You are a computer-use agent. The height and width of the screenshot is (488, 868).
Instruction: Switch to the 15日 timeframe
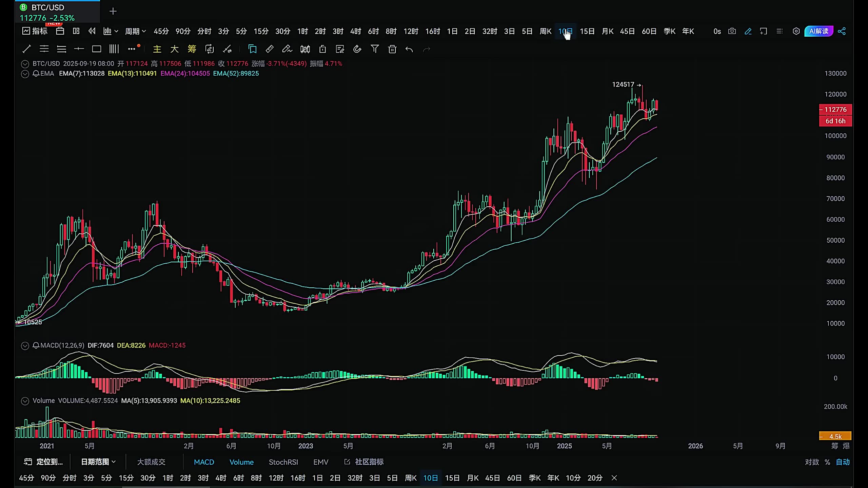587,31
